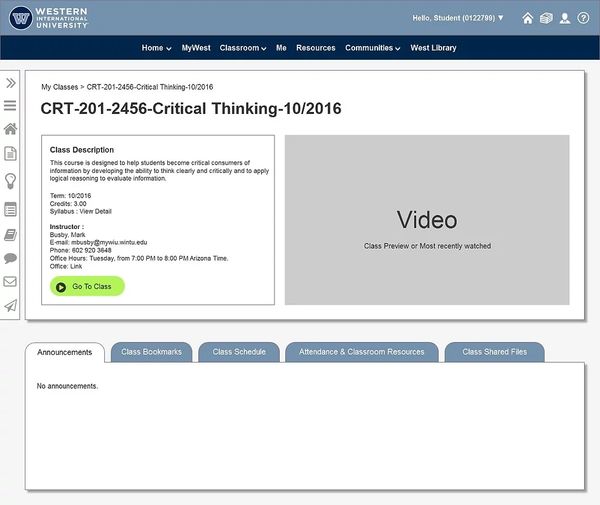Switch to the Class Schedule tab
Screen dimensions: 600x505
(x=239, y=352)
